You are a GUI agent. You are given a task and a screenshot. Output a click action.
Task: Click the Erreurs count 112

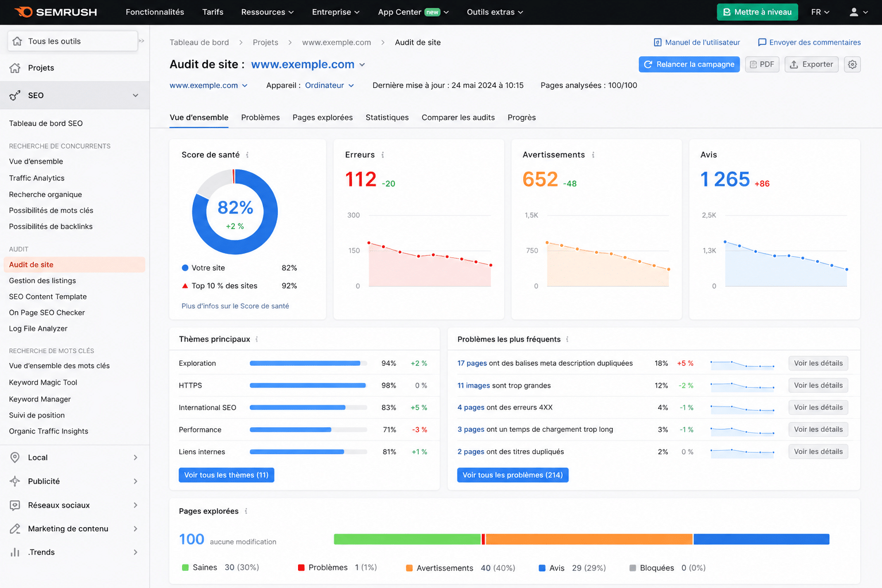(x=361, y=180)
